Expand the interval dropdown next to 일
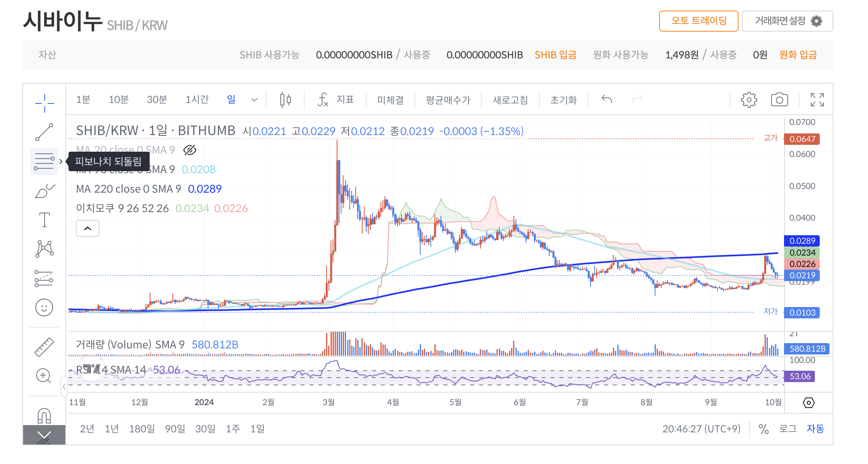Image resolution: width=868 pixels, height=464 pixels. tap(254, 100)
